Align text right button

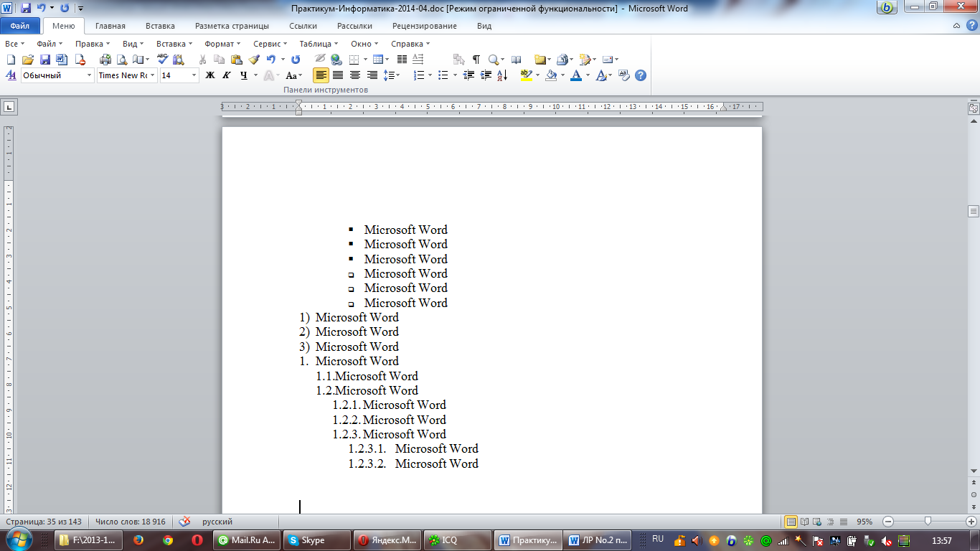(x=372, y=75)
